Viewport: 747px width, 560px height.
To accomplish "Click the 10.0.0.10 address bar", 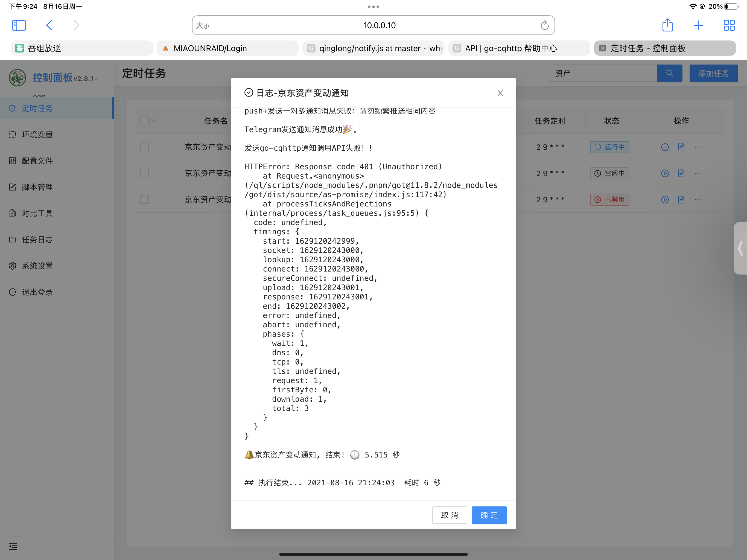I will point(373,25).
